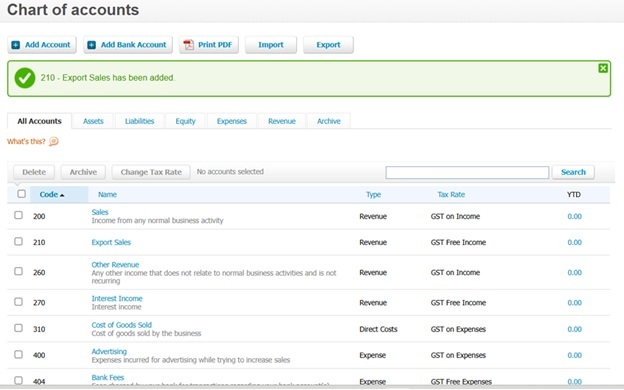Tick the 404 Bank Fees checkbox
624x390 pixels.
pos(18,380)
